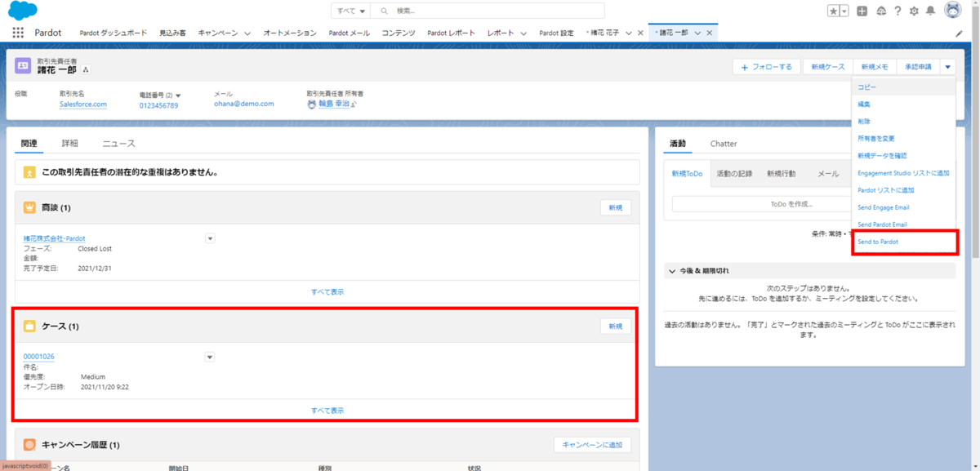Select 編集 from the actions menu
The width and height of the screenshot is (980, 471).
pyautogui.click(x=902, y=104)
